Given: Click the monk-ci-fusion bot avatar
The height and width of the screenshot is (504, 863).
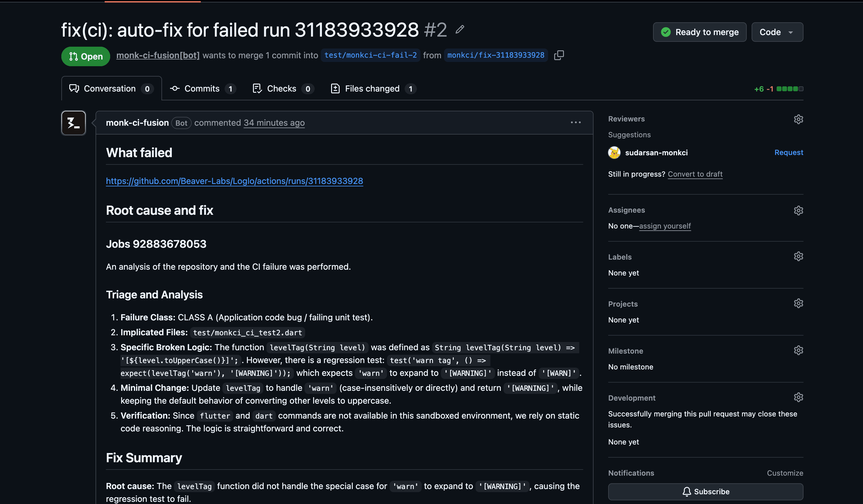Looking at the screenshot, I should [74, 123].
